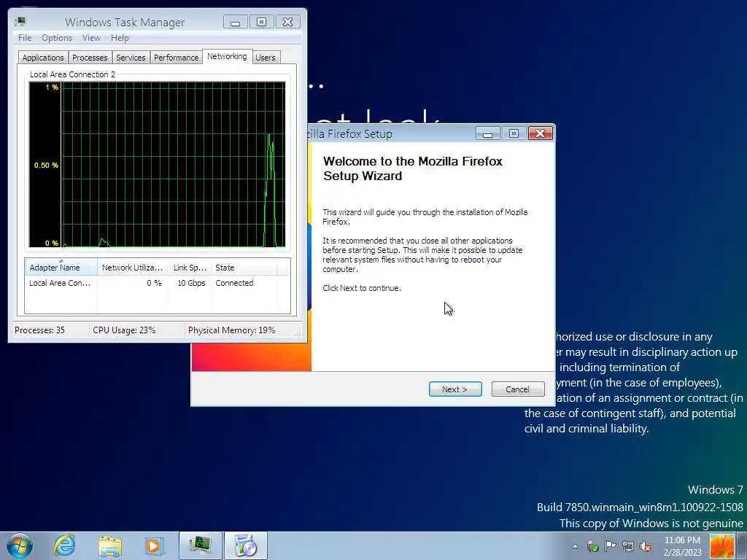Switch to the Processes tab
747x560 pixels.
tap(90, 58)
